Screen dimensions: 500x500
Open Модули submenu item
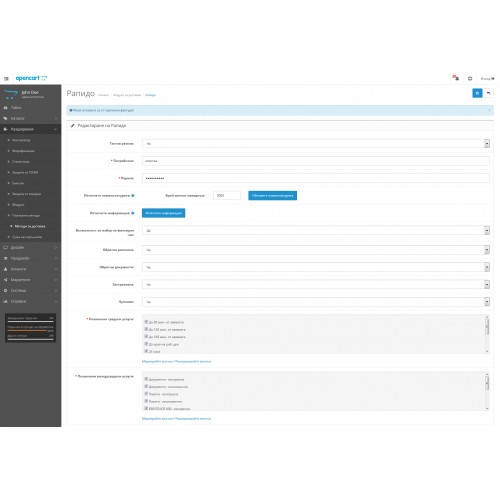(18, 205)
